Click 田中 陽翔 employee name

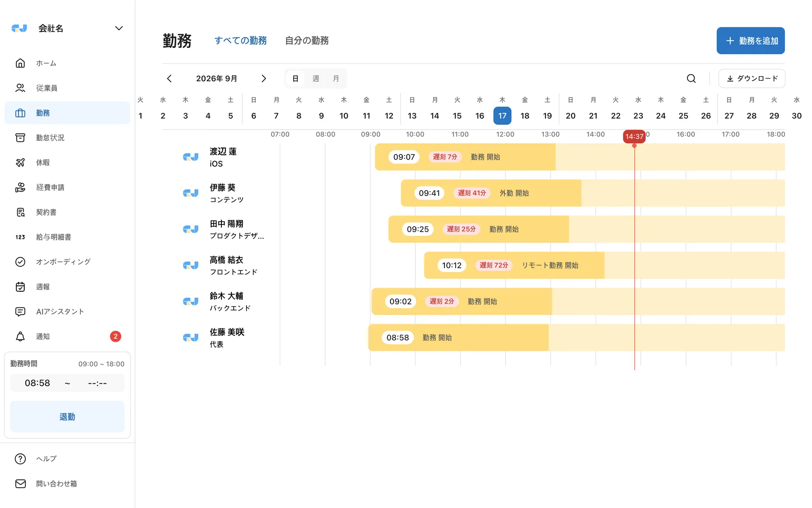click(x=226, y=224)
